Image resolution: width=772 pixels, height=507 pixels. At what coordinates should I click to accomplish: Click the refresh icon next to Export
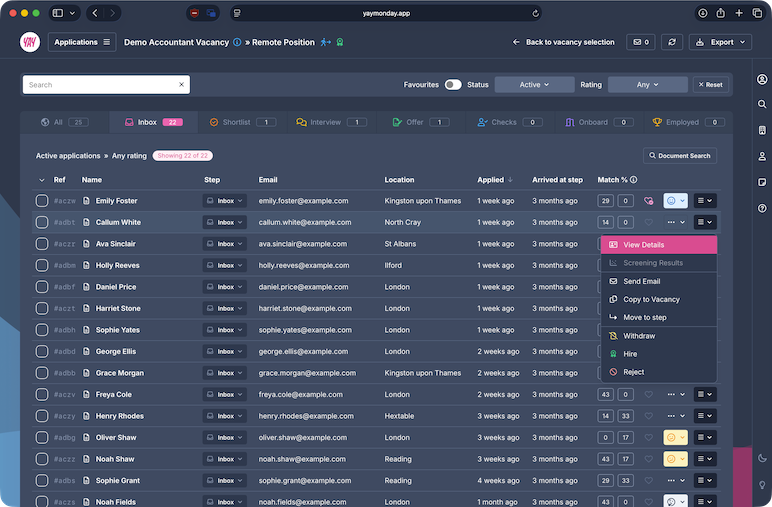[673, 42]
